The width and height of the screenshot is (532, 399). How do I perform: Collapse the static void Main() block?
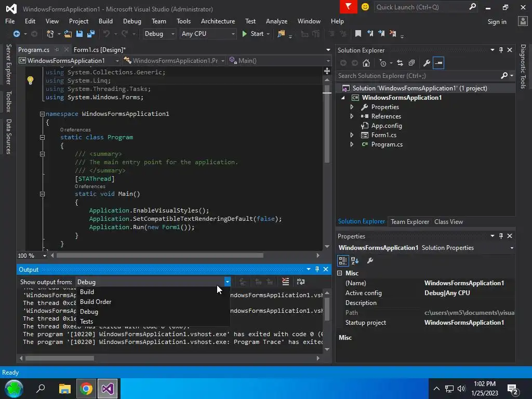(x=42, y=194)
